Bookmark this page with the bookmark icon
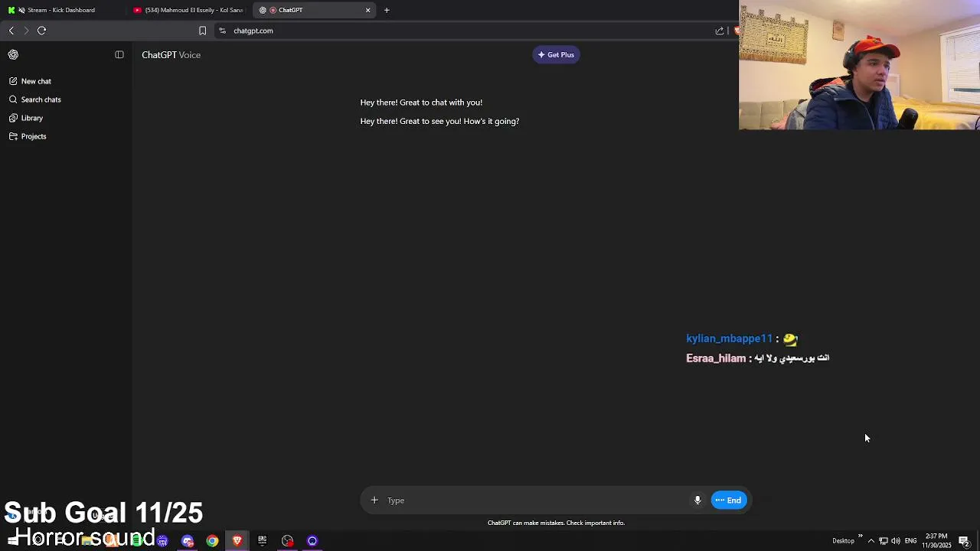This screenshot has width=980, height=551. click(x=202, y=31)
